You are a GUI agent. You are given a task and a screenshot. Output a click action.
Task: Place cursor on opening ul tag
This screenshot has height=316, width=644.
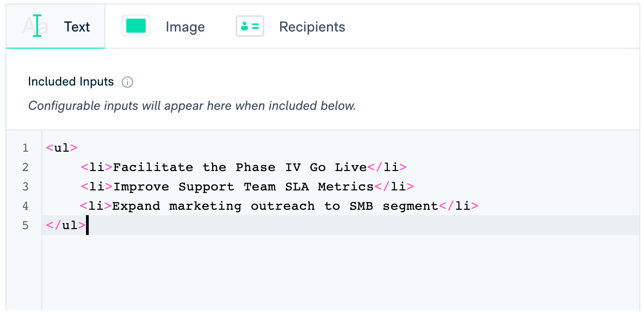(x=62, y=148)
